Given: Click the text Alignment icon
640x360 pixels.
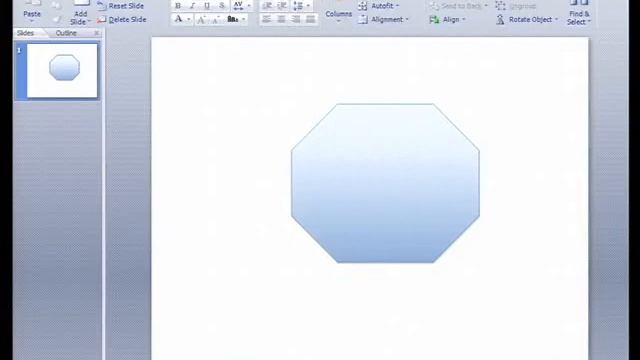Looking at the screenshot, I should tap(362, 20).
